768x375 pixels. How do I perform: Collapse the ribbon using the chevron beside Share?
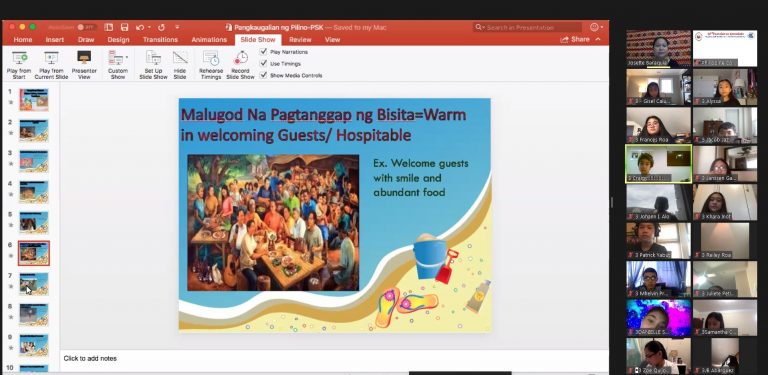tap(598, 39)
